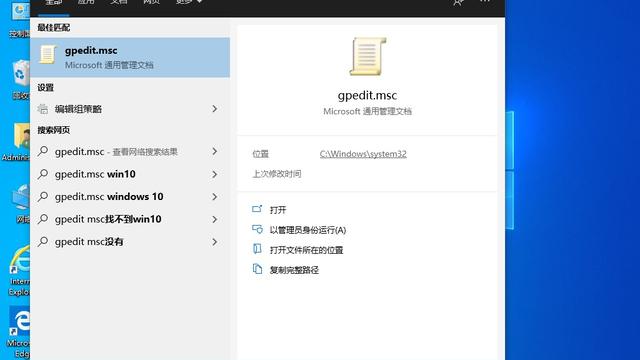Image resolution: width=640 pixels, height=360 pixels.
Task: Select suggestion gpedit msc找不到win10
Action: click(130, 219)
